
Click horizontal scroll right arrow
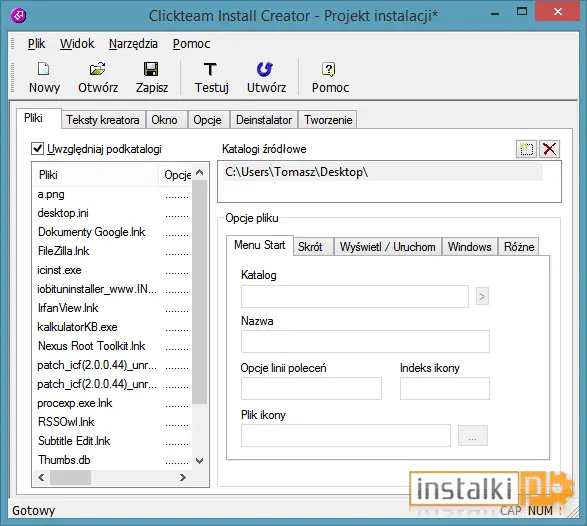183,477
